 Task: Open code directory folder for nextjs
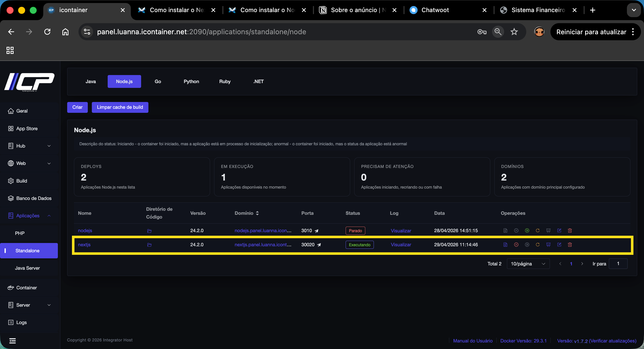(149, 245)
